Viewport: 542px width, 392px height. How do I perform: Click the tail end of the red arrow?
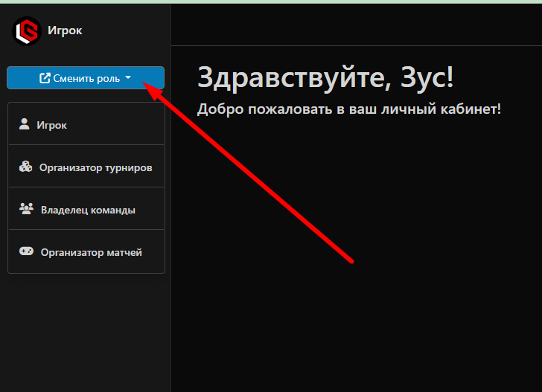point(350,260)
